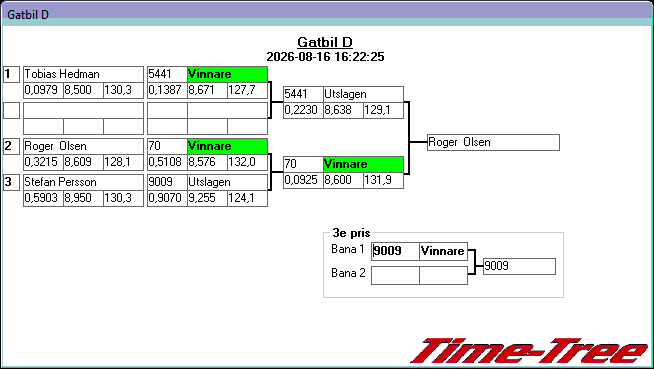Select the Stefan Persson name field
This screenshot has width=654, height=369.
click(x=83, y=182)
